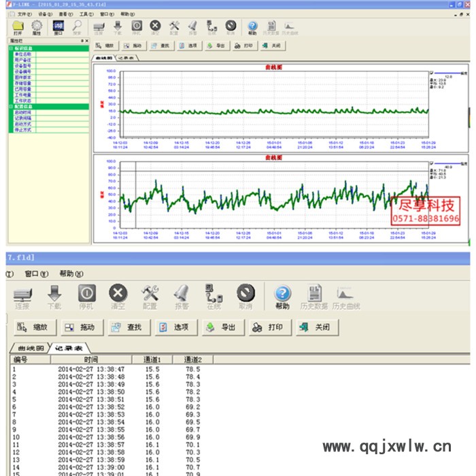Click 下载 arrow icon in the enlarged lower toolbar
This screenshot has height=476, width=476.
pos(54,297)
